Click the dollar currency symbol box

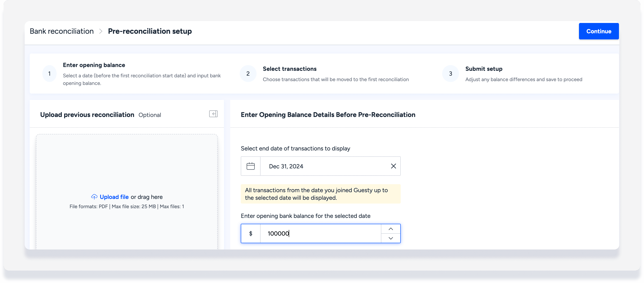click(250, 233)
